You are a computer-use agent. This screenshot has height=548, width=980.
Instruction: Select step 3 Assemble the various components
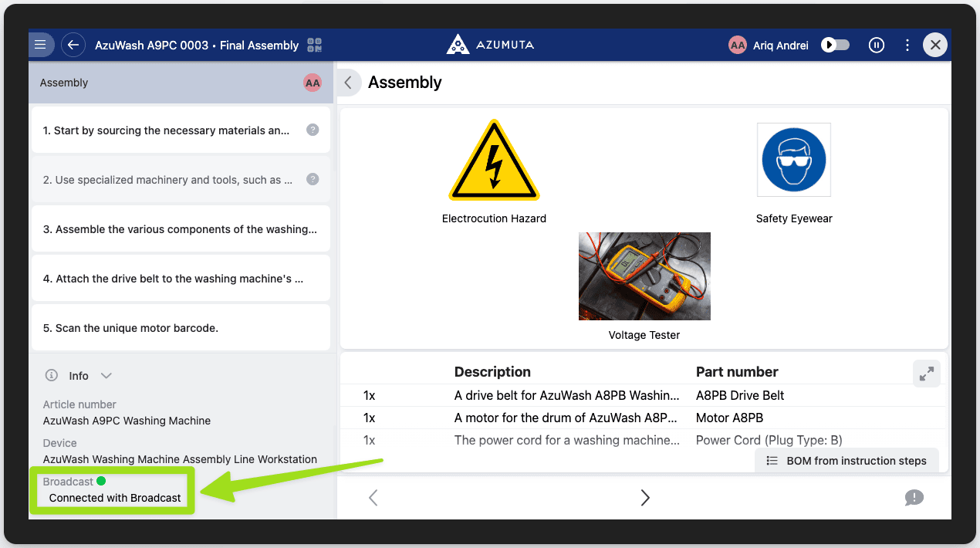point(180,229)
